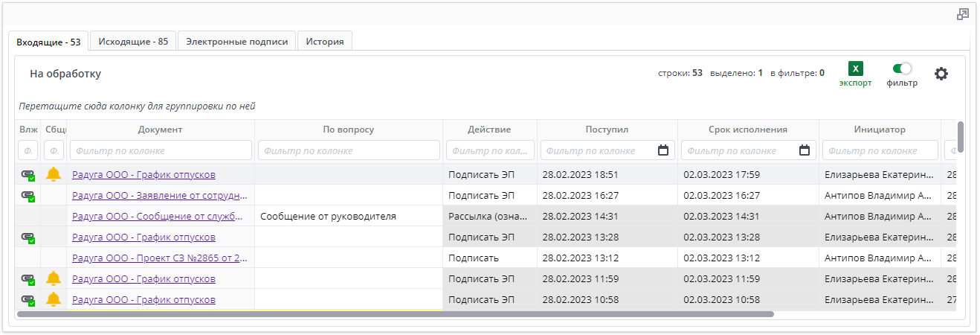The width and height of the screenshot is (980, 335).
Task: Click attachment icon in 11:59 row
Action: (x=28, y=279)
